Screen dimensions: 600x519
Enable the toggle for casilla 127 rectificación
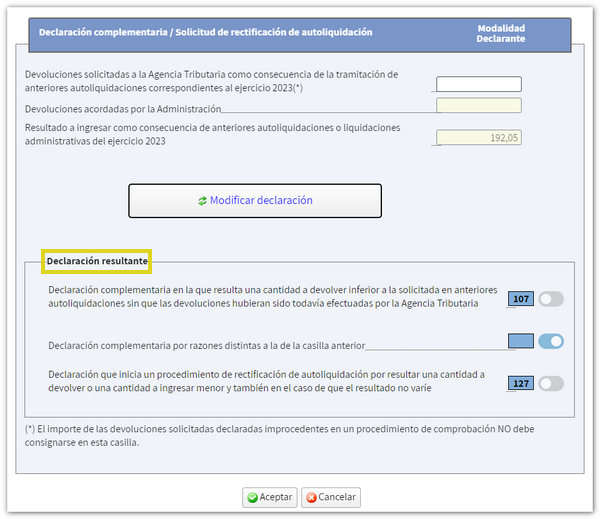coord(551,383)
